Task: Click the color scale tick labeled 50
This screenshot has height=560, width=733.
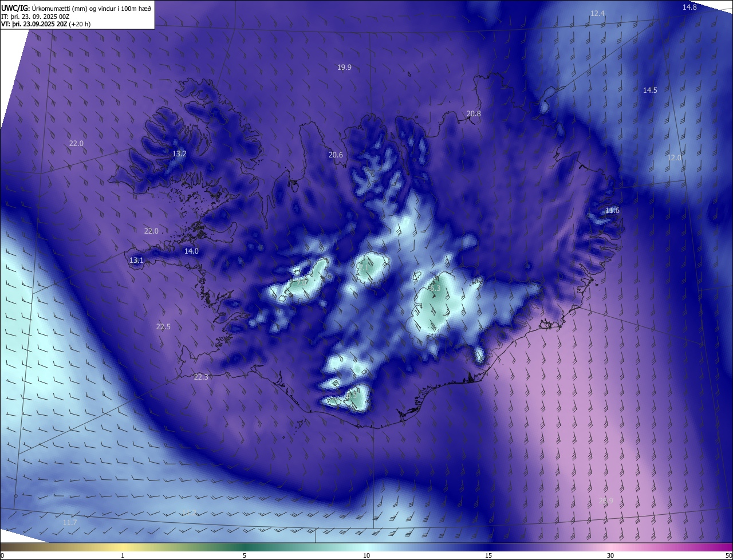Action: (x=728, y=555)
